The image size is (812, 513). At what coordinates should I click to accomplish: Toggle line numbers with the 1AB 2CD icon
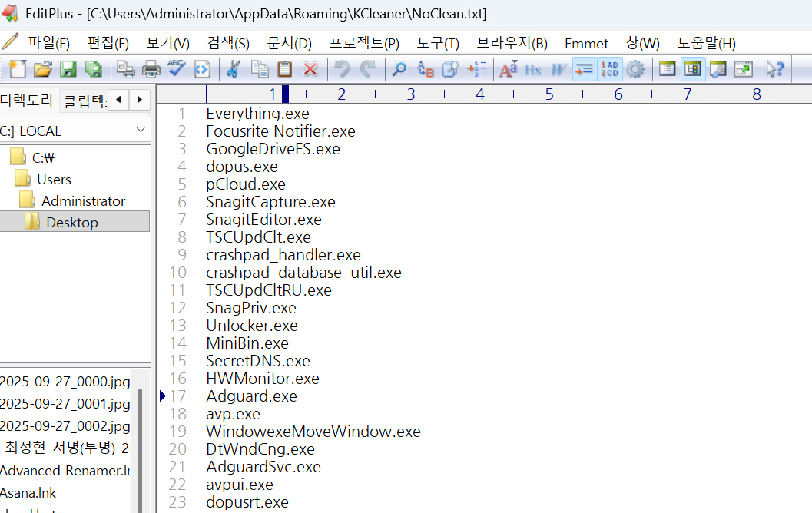(609, 69)
